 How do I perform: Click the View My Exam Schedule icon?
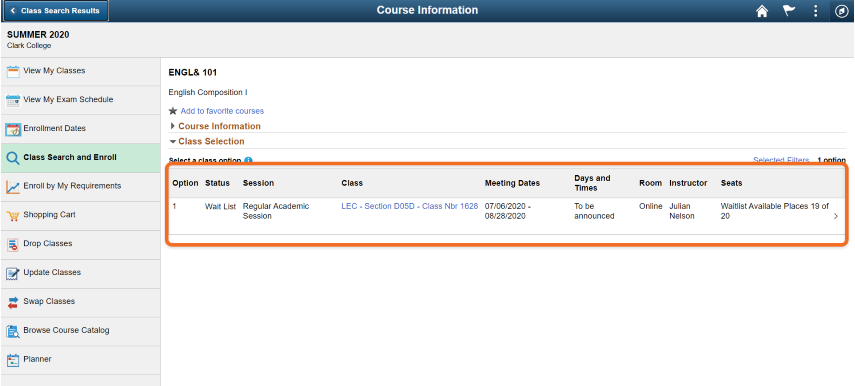13,100
